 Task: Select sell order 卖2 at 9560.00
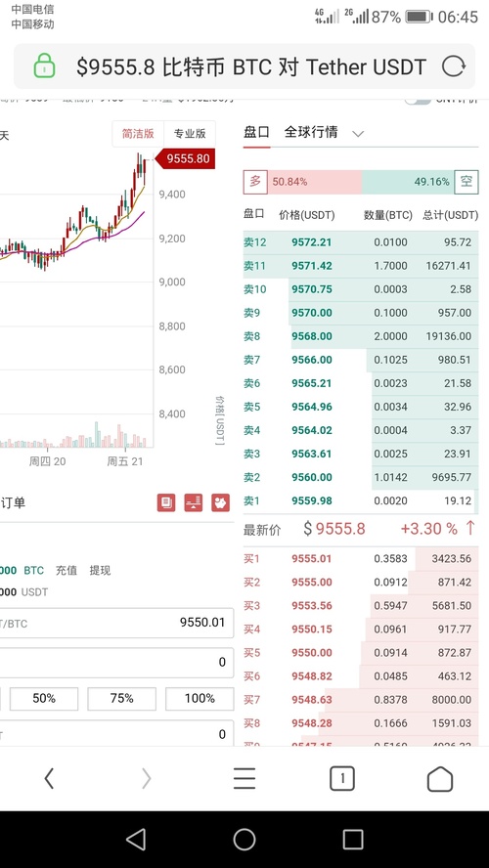pos(361,478)
